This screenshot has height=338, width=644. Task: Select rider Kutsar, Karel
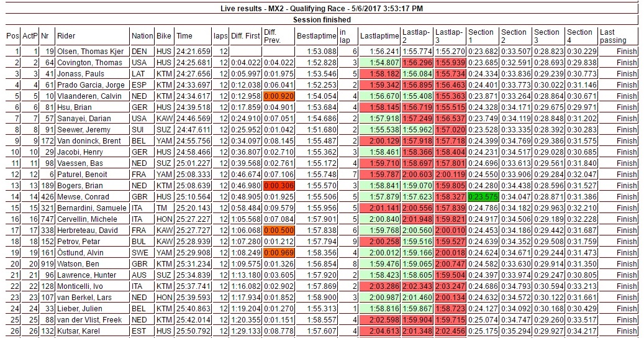click(x=79, y=332)
